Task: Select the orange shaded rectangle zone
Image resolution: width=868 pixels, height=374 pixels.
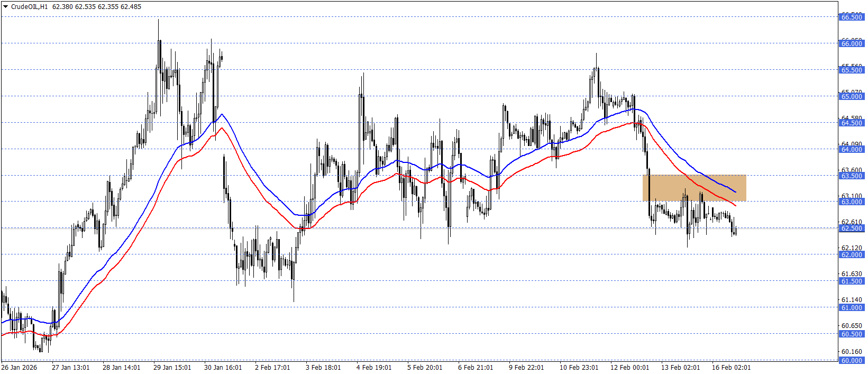Action: (x=694, y=187)
